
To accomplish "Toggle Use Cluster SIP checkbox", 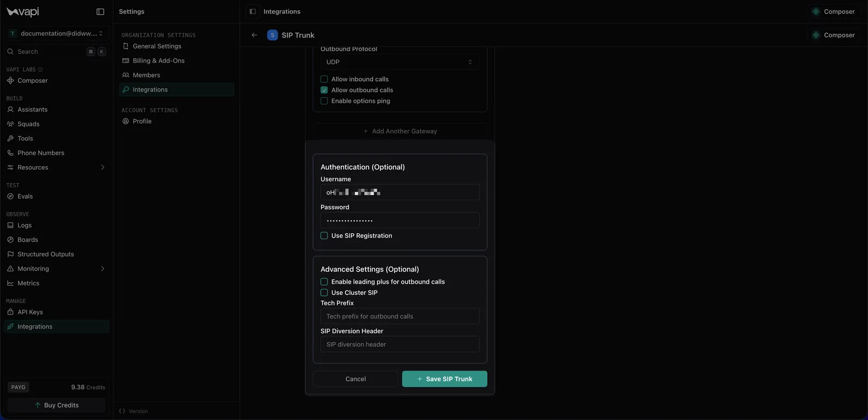I will click(x=324, y=292).
